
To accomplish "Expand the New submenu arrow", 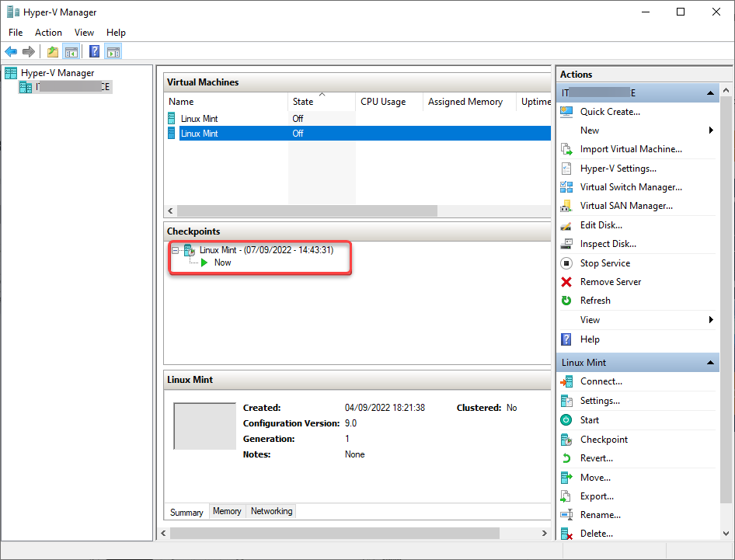I will (x=711, y=130).
